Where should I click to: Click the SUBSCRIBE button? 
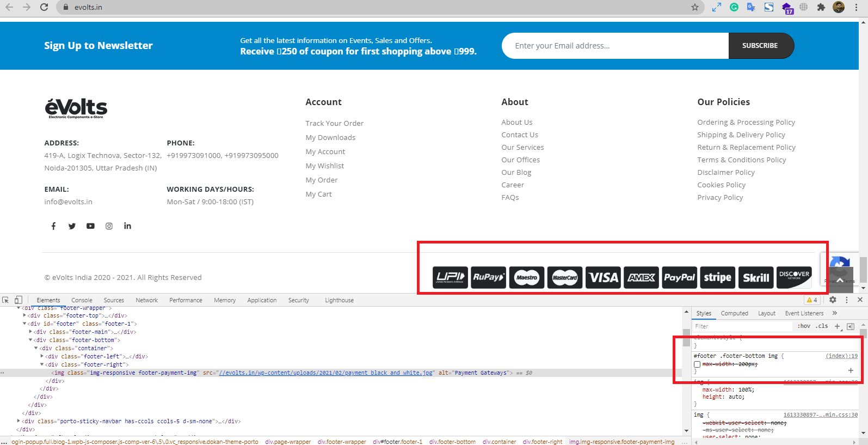click(760, 46)
